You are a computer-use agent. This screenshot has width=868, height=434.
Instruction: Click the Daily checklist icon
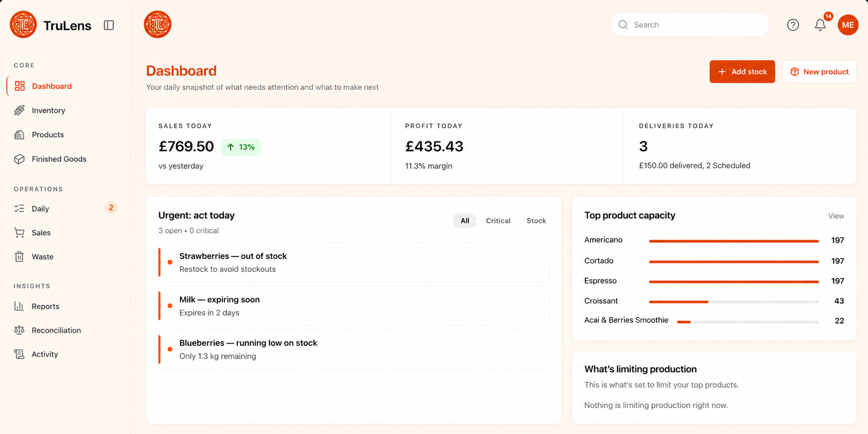[20, 208]
